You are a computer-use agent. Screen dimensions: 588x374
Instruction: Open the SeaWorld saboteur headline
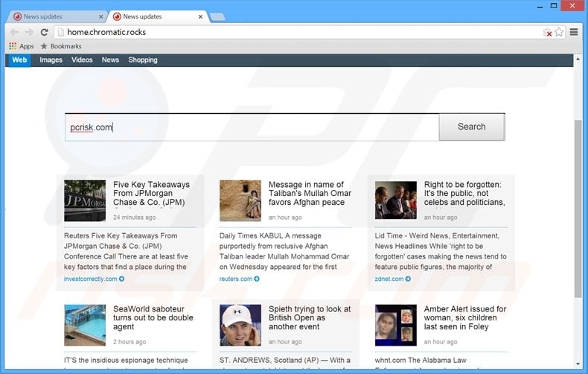tap(153, 317)
